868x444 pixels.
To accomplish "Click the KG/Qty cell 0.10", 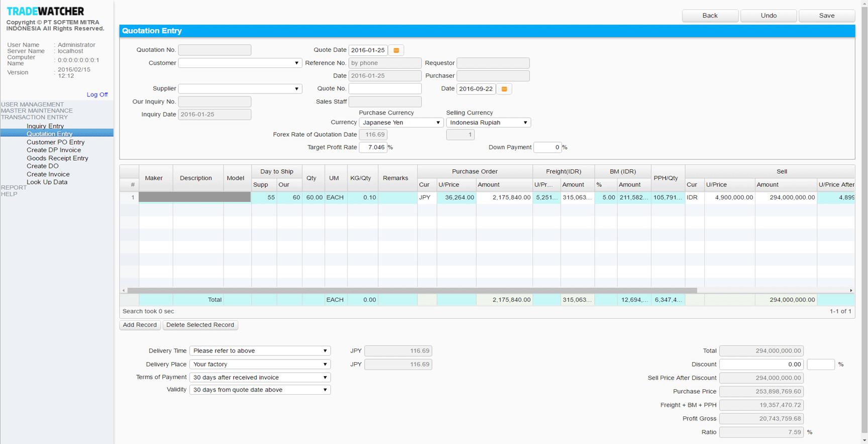I will point(362,197).
